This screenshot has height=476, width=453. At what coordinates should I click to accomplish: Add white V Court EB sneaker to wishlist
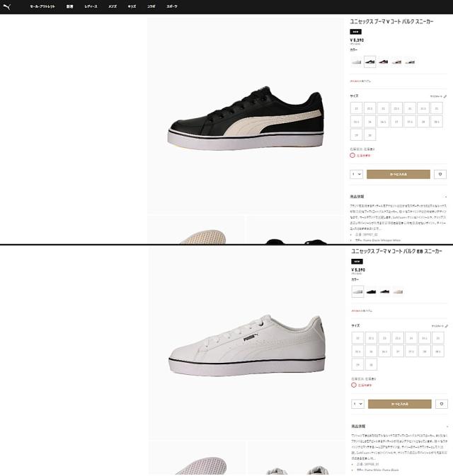[442, 404]
